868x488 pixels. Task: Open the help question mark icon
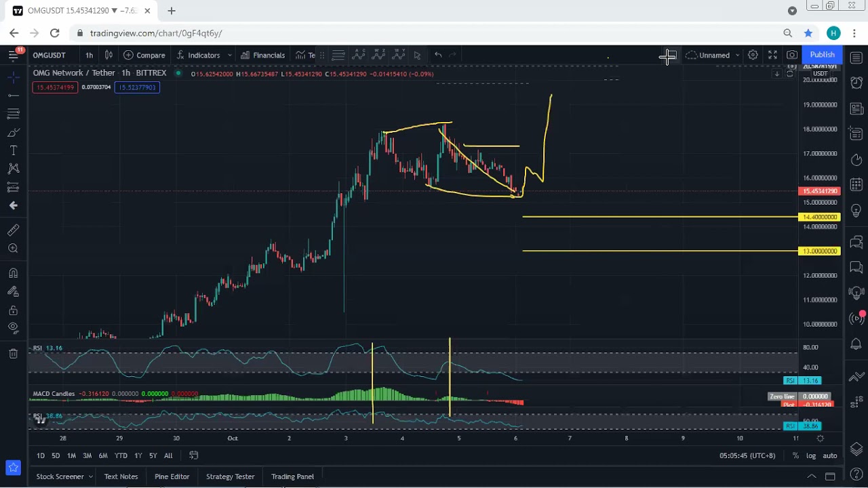856,474
